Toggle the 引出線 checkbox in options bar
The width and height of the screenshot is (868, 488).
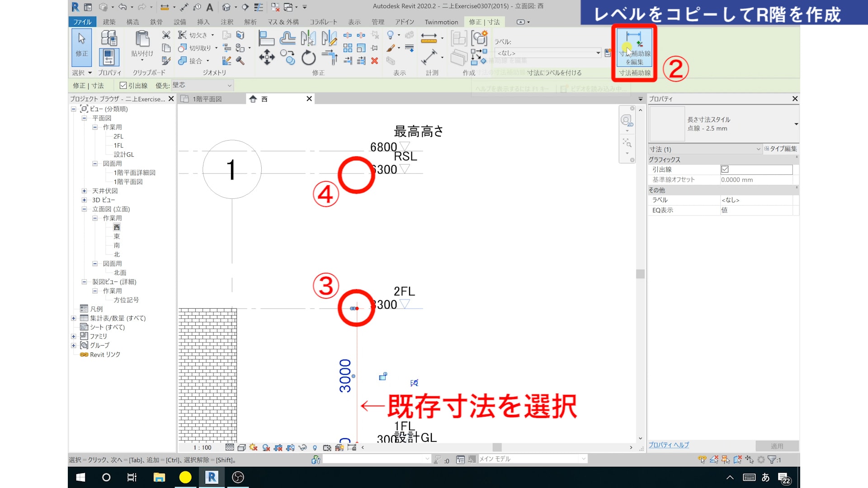[123, 85]
